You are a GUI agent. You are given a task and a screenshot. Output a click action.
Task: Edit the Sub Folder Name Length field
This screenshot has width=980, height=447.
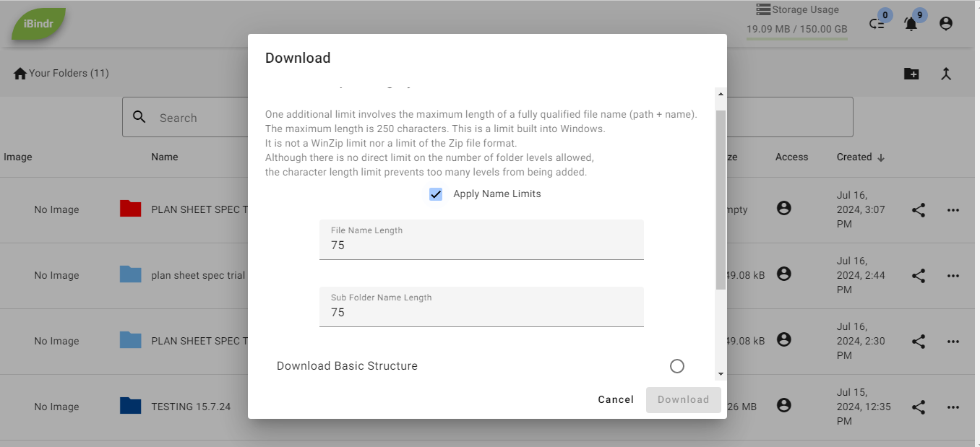pos(481,313)
